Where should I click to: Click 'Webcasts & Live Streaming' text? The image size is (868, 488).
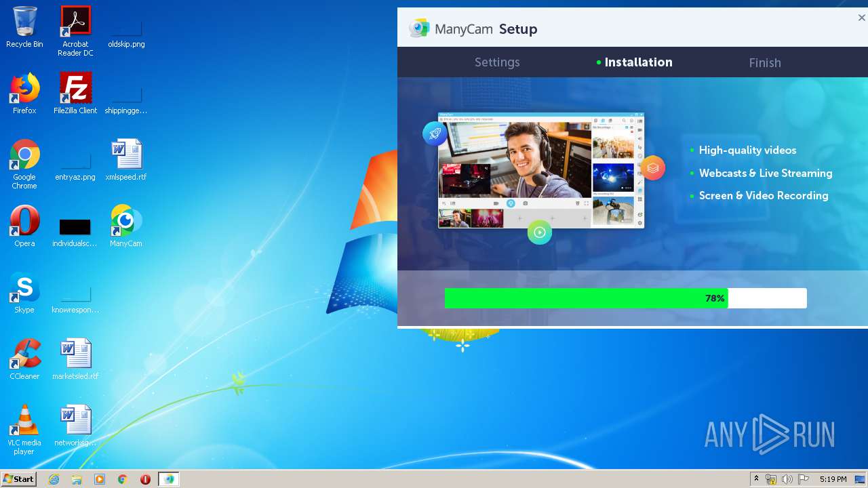pyautogui.click(x=766, y=174)
